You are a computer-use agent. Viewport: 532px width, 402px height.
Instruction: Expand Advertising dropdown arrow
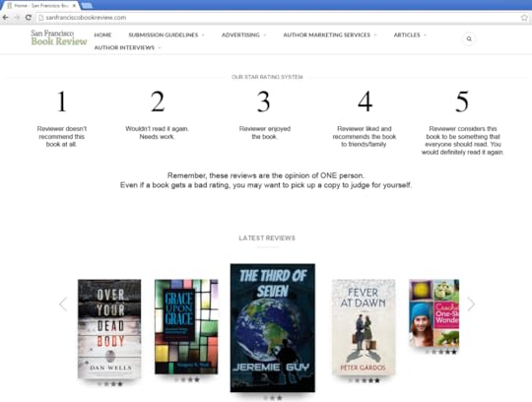tap(265, 34)
